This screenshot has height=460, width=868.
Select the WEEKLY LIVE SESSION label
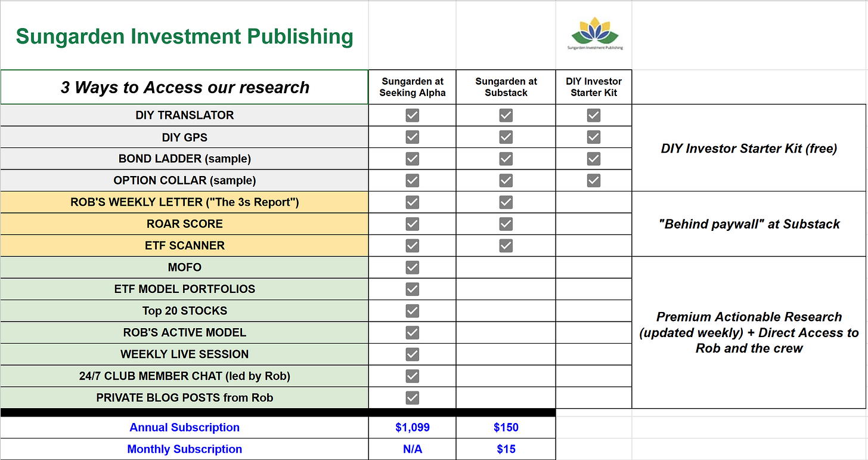pos(185,354)
